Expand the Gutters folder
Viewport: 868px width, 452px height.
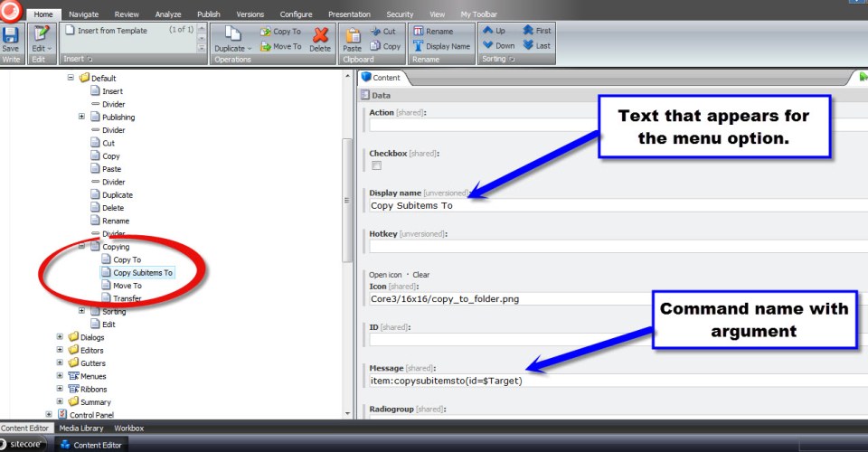[x=60, y=363]
